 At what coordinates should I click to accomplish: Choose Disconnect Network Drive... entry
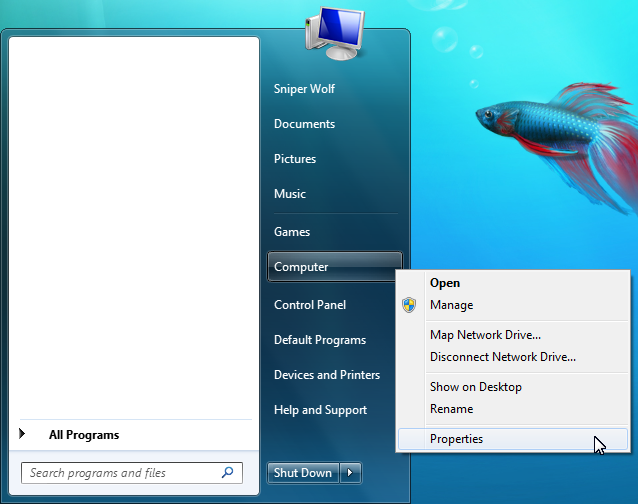click(513, 357)
